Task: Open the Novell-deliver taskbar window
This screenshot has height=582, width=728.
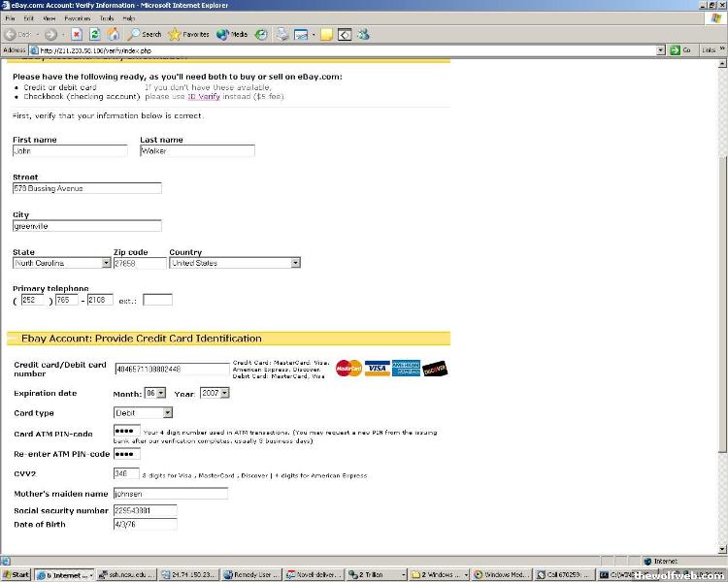Action: click(x=314, y=575)
